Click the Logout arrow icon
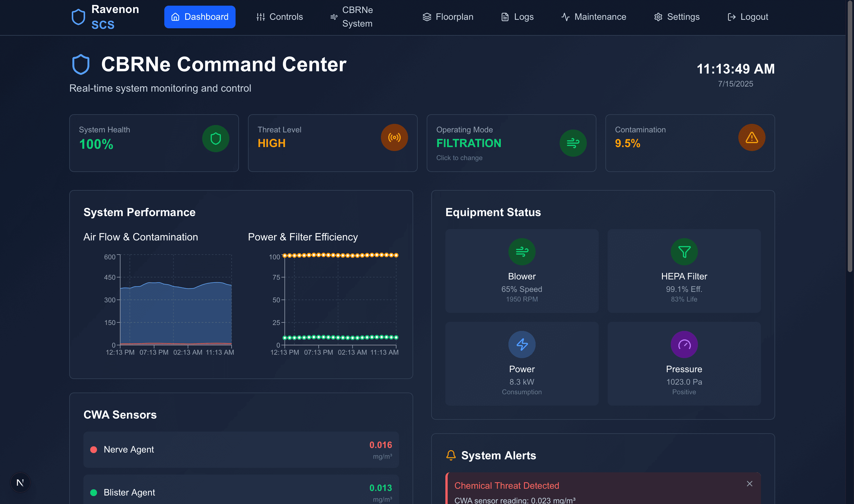854x504 pixels. point(732,17)
